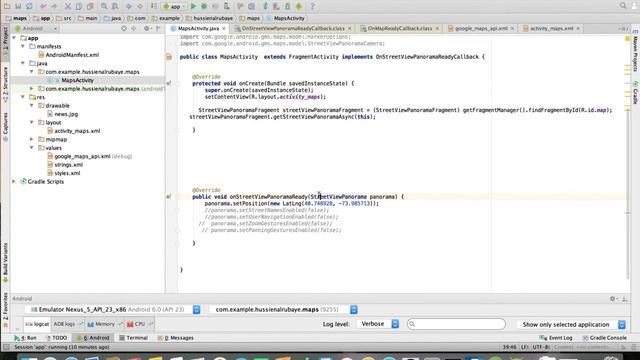640x360 pixels.
Task: Click the logcat search input field
Action: click(x=456, y=324)
